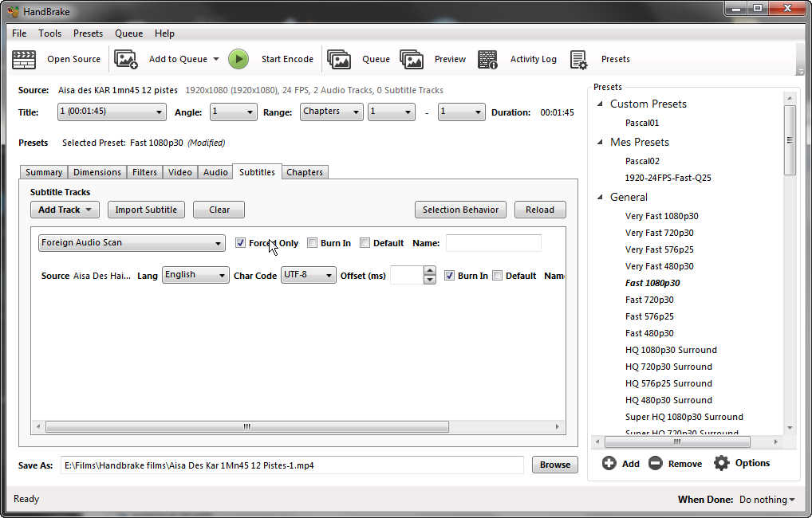This screenshot has width=812, height=518.
Task: Check Default for Foreign Audio Scan track
Action: [x=365, y=243]
